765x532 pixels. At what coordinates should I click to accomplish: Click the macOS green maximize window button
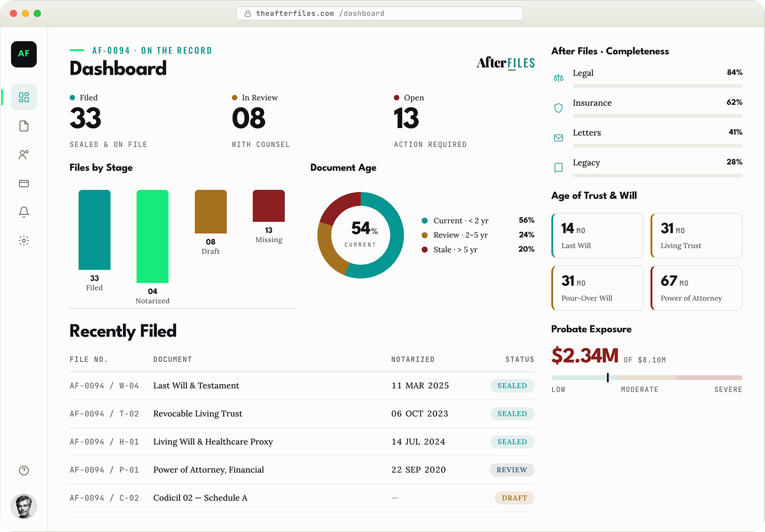37,13
